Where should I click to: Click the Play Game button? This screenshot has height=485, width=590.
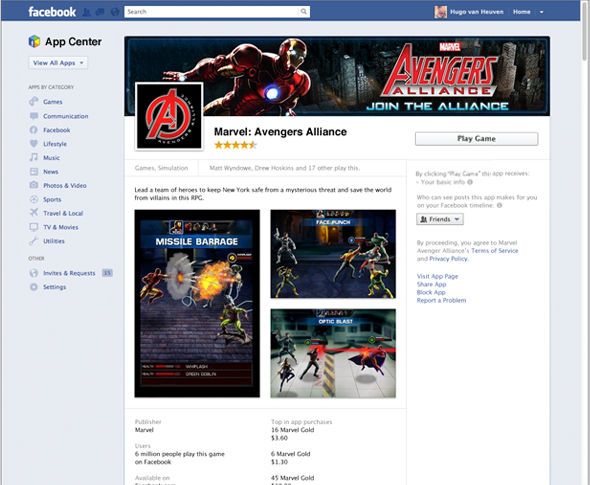[476, 138]
